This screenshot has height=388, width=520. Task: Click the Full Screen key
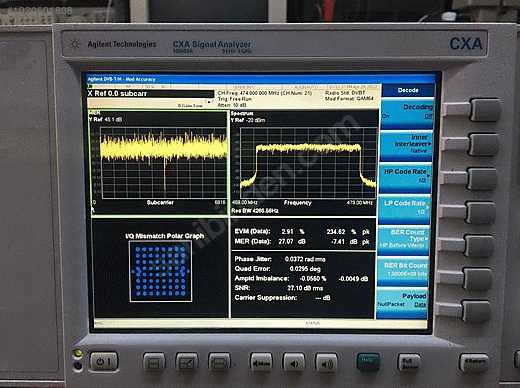pos(409,363)
